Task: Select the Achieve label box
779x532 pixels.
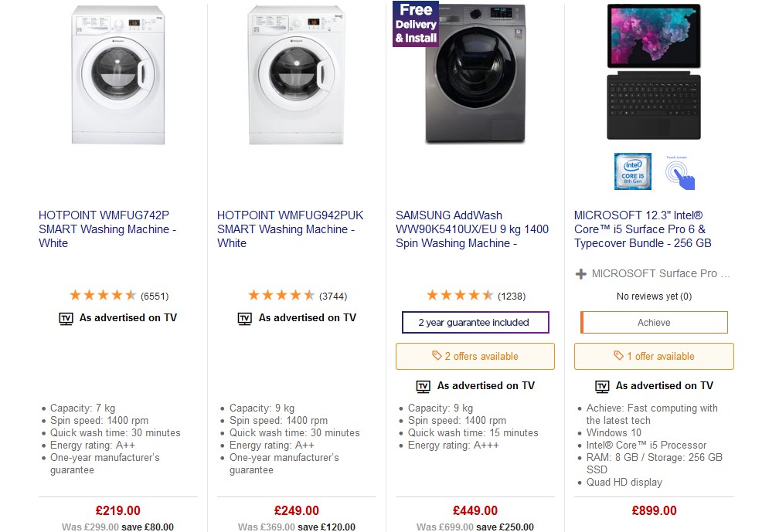Action: 654,323
